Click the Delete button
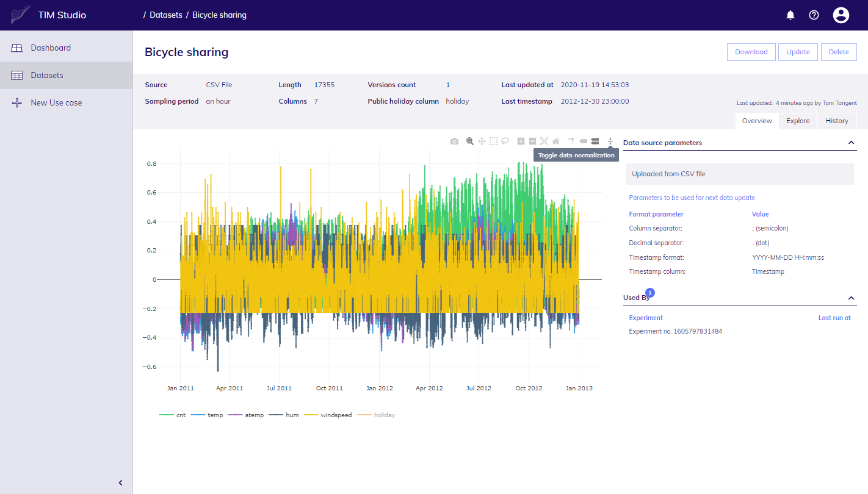 click(x=839, y=52)
